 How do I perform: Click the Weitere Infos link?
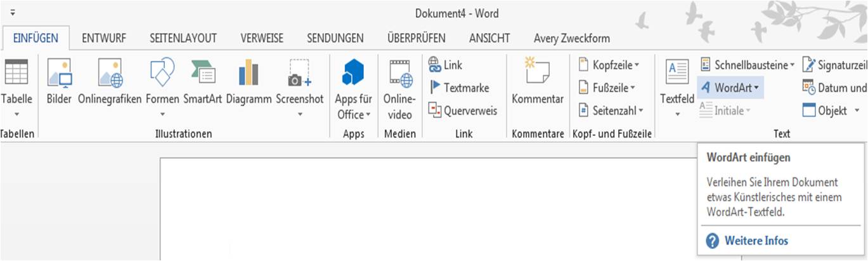click(x=756, y=241)
